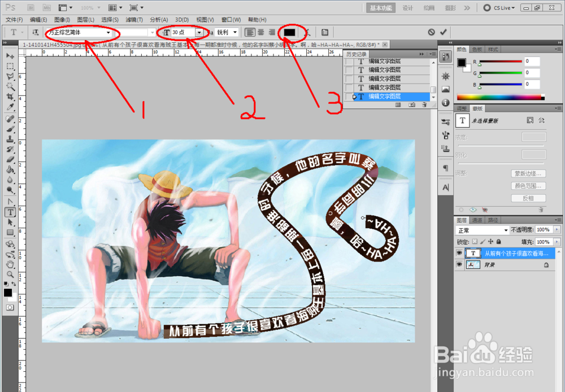Open the 图层(L) menu
Screen dimensions: 565x392
pyautogui.click(x=85, y=20)
